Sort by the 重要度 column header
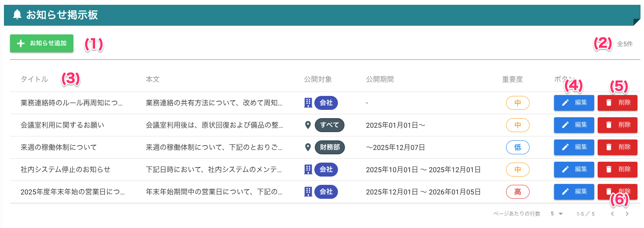Screen dimensions: 644x228 (x=512, y=79)
